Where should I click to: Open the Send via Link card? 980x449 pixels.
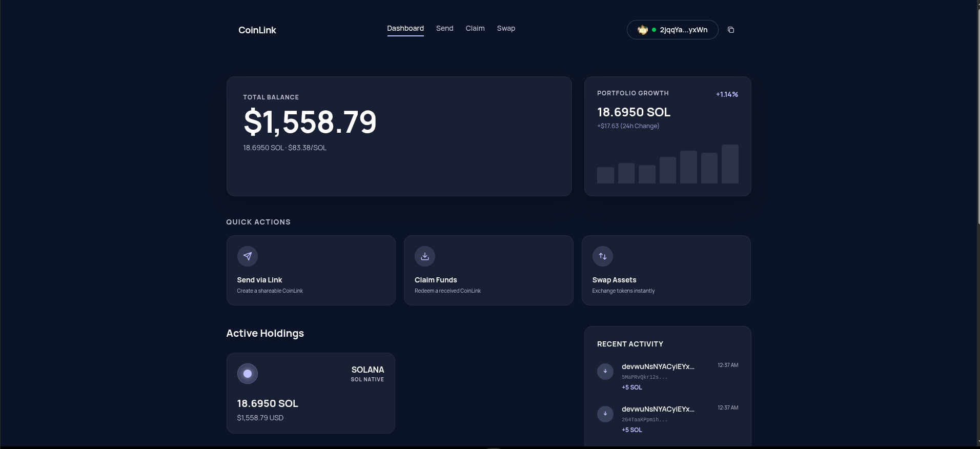311,271
